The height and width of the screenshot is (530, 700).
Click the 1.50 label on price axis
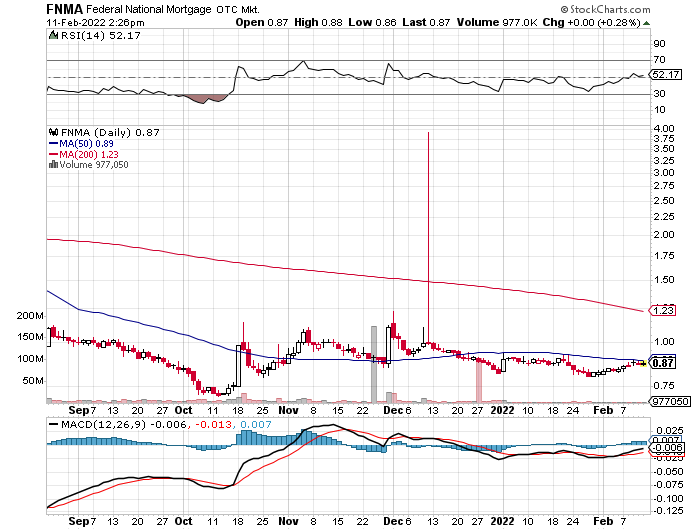(664, 280)
